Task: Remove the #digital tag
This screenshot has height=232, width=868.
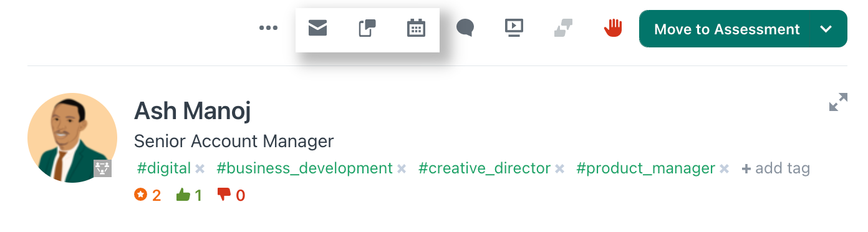Action: [x=200, y=168]
